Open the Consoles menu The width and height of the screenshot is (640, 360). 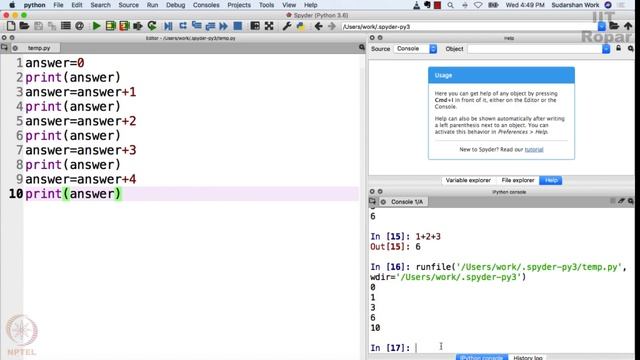point(206,5)
